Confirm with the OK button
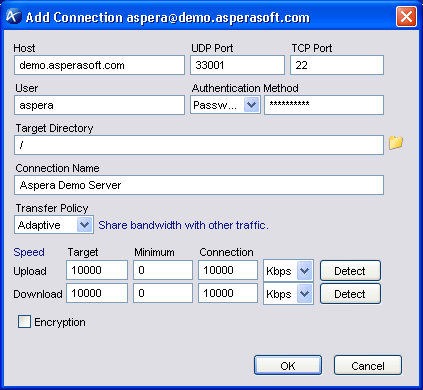 288,366
